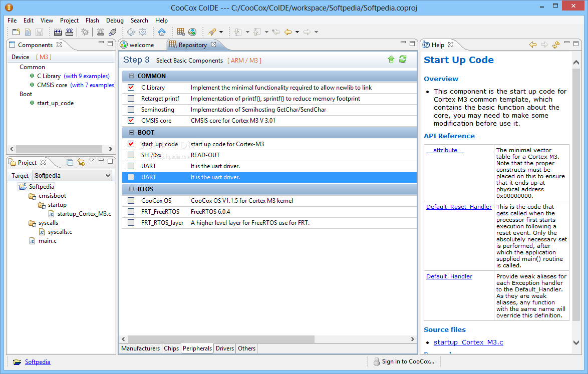Click the Flash Erase icon
588x374 pixels.
[113, 32]
